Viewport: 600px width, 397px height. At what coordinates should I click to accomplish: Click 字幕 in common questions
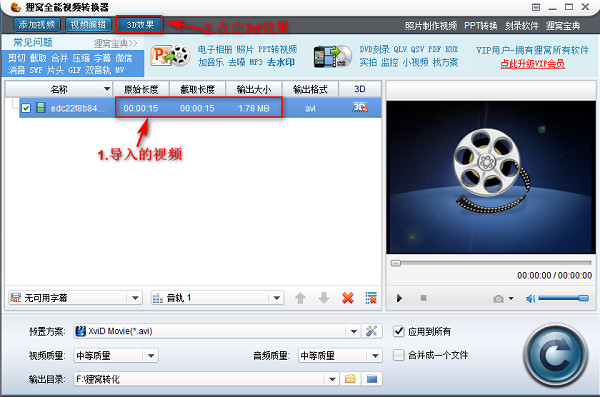pos(102,58)
